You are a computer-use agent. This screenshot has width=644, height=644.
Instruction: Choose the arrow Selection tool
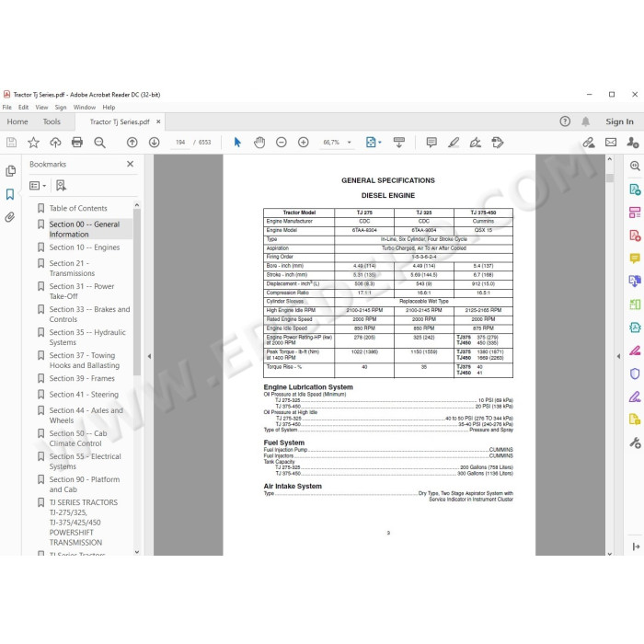tap(237, 143)
